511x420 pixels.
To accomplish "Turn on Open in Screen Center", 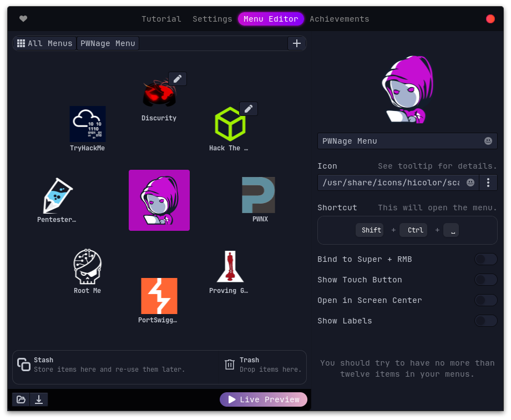I will [485, 300].
